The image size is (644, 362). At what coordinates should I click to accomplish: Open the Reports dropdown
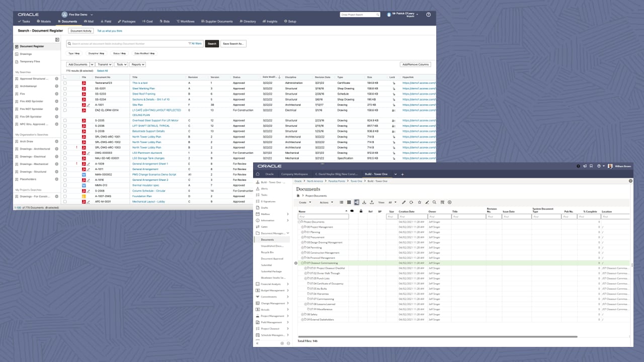coord(137,64)
